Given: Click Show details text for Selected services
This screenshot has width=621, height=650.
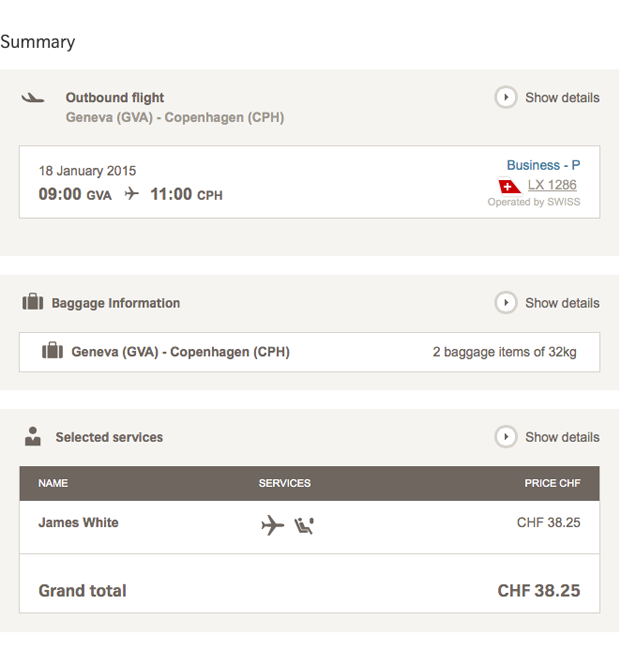Looking at the screenshot, I should [562, 437].
